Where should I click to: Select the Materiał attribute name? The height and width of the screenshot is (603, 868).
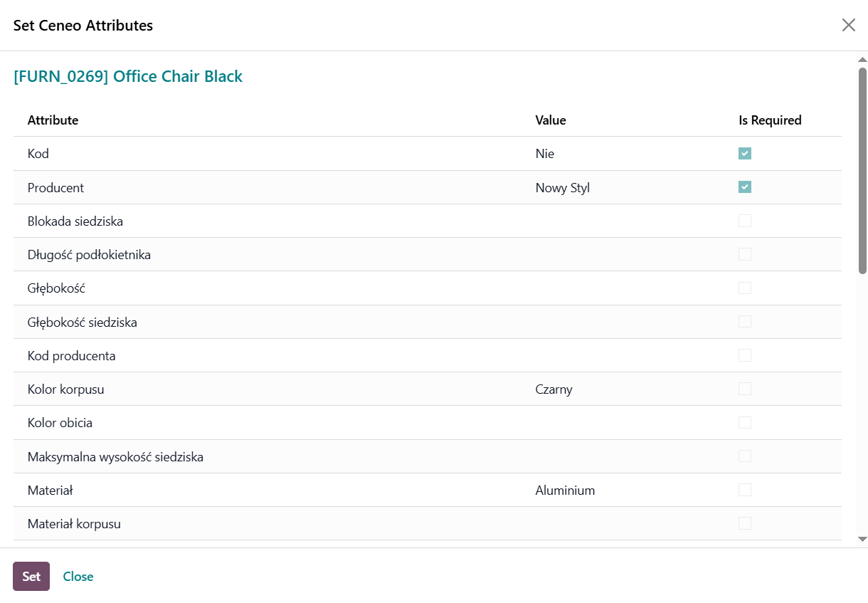pyautogui.click(x=51, y=491)
